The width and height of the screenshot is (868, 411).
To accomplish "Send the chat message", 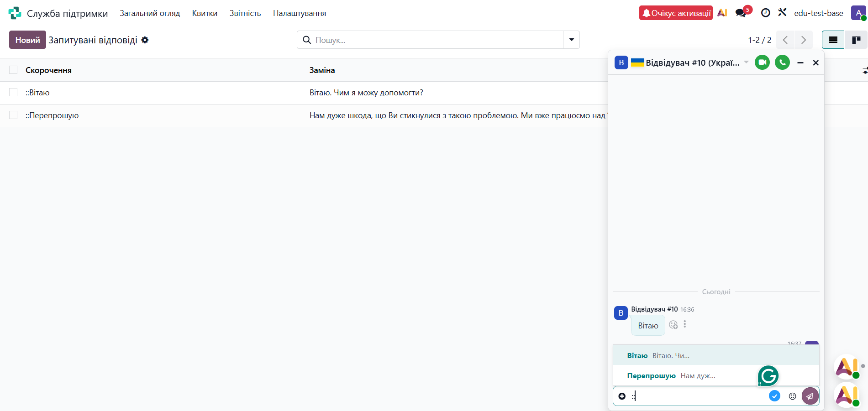I will [x=810, y=396].
